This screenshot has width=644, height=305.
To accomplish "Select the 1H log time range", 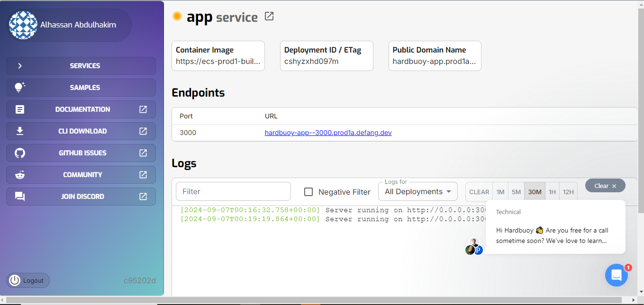I will click(x=552, y=192).
